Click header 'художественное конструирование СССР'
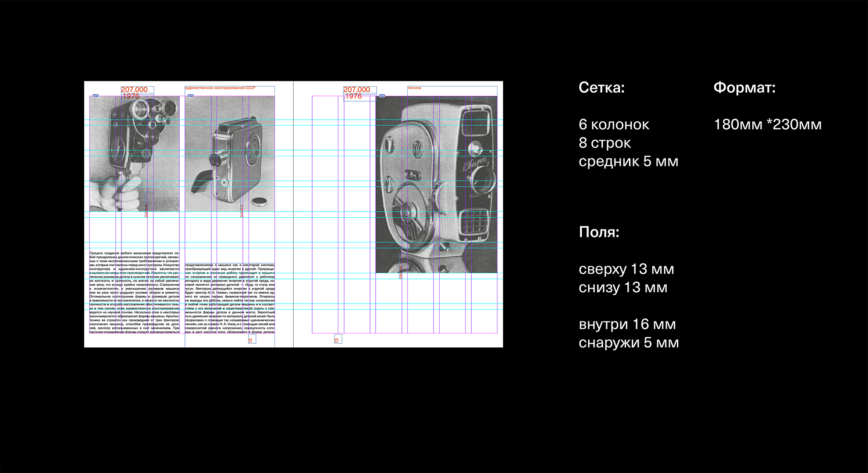Viewport: 868px width, 473px height. click(220, 88)
